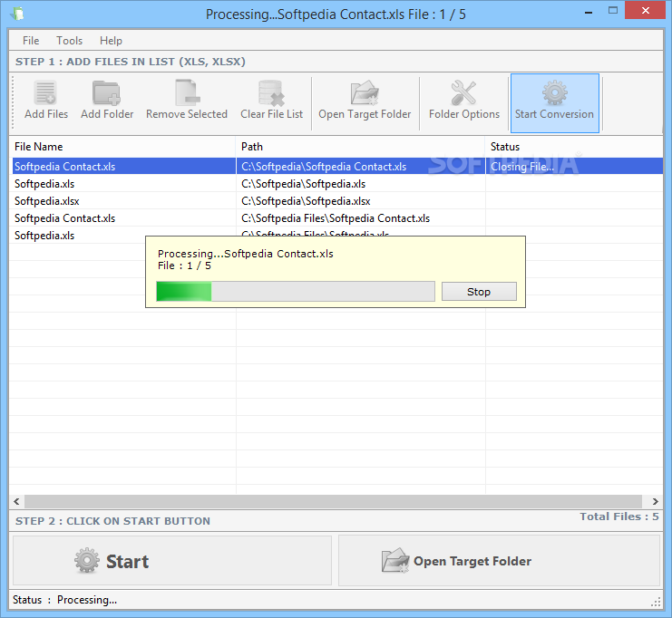The height and width of the screenshot is (618, 672).
Task: Click the path C:\Softpedia\Softpedia.xls
Action: click(x=304, y=184)
